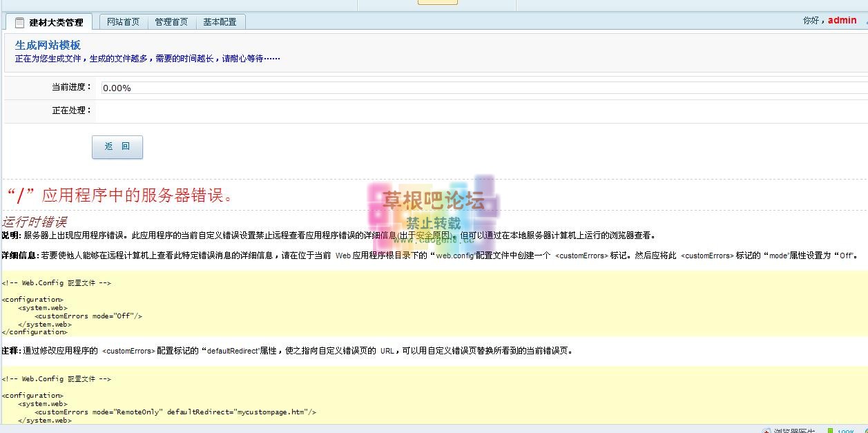This screenshot has width=868, height=433.
Task: Switch to the 网站首页 tab
Action: pyautogui.click(x=123, y=21)
